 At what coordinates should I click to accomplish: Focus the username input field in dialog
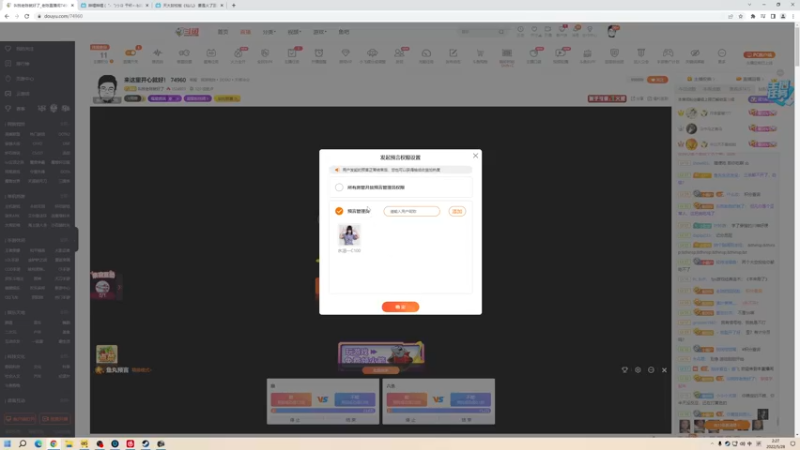pyautogui.click(x=411, y=211)
